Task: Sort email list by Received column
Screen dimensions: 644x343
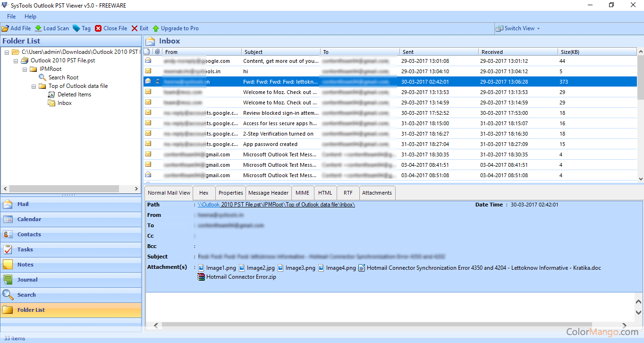Action: click(x=518, y=52)
